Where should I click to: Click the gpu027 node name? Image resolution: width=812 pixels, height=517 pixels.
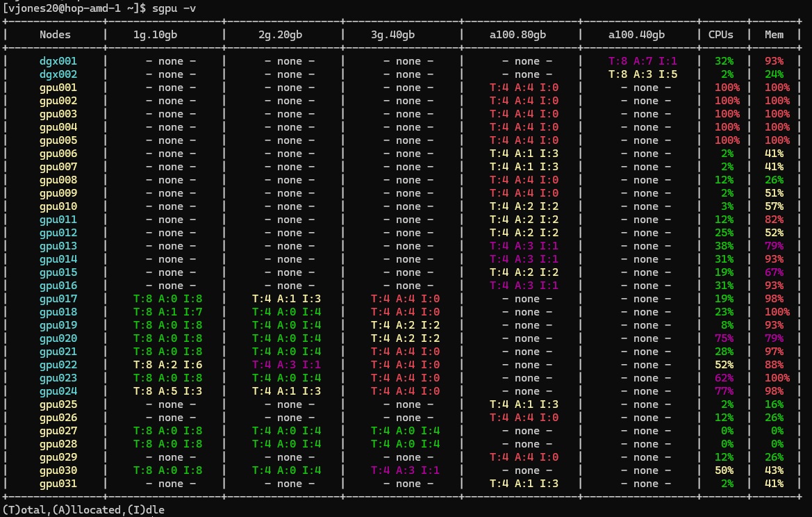point(58,431)
